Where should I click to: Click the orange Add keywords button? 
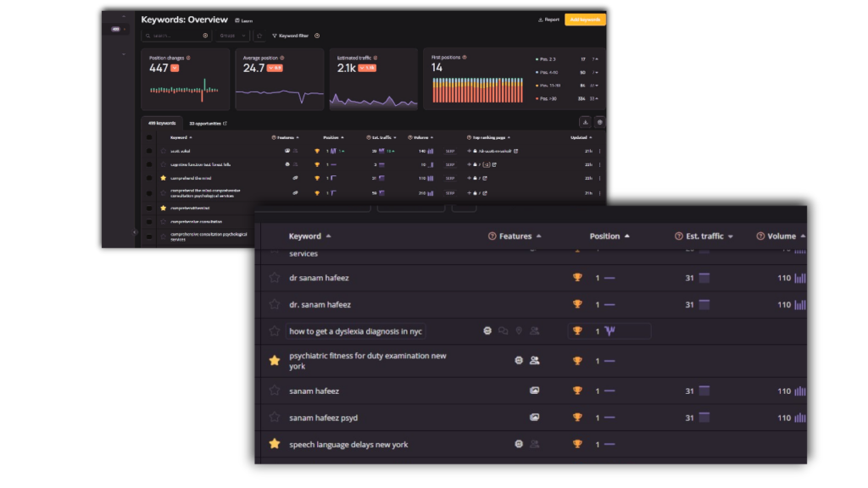click(585, 19)
